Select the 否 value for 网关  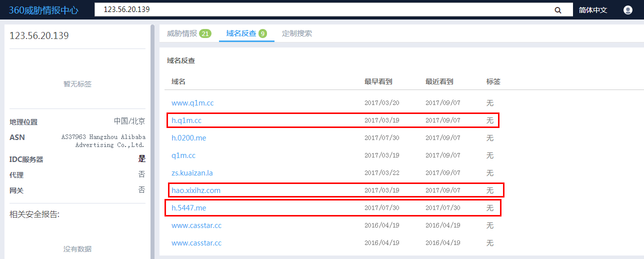[142, 190]
